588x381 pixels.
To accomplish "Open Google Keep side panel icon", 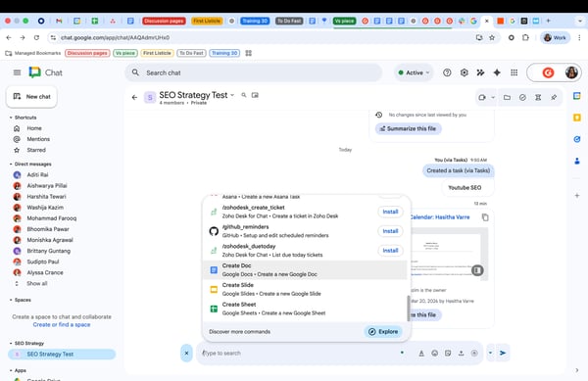I will pyautogui.click(x=577, y=118).
